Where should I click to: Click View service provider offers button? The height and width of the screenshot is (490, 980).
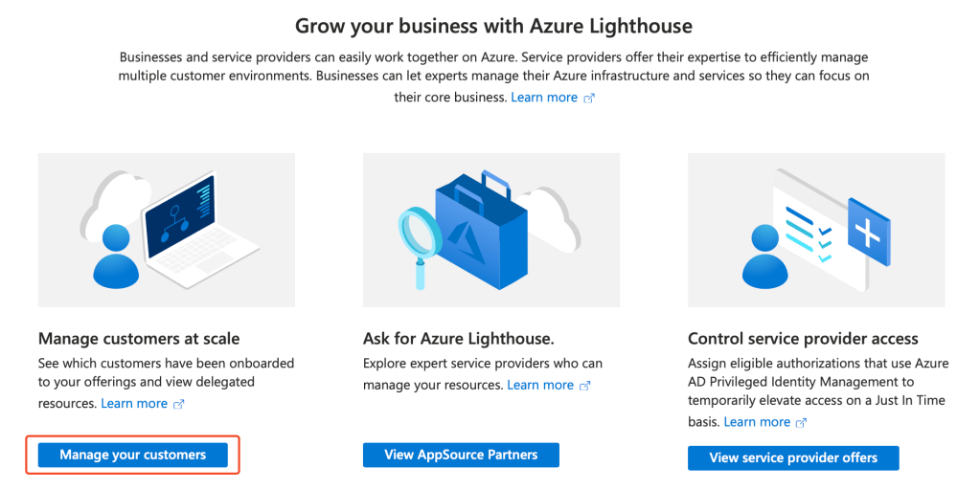(x=793, y=457)
